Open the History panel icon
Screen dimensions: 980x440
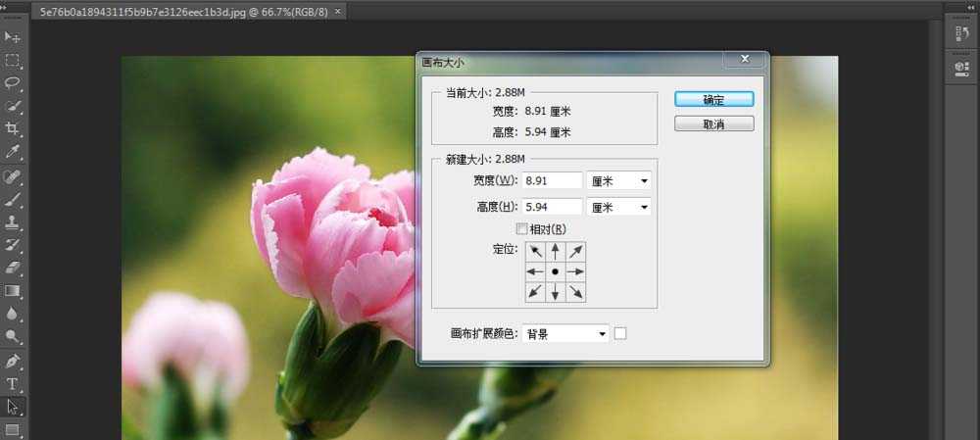point(961,34)
